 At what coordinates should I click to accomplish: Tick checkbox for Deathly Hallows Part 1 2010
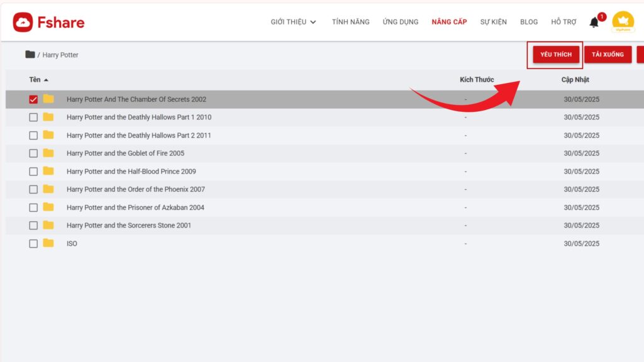(33, 118)
